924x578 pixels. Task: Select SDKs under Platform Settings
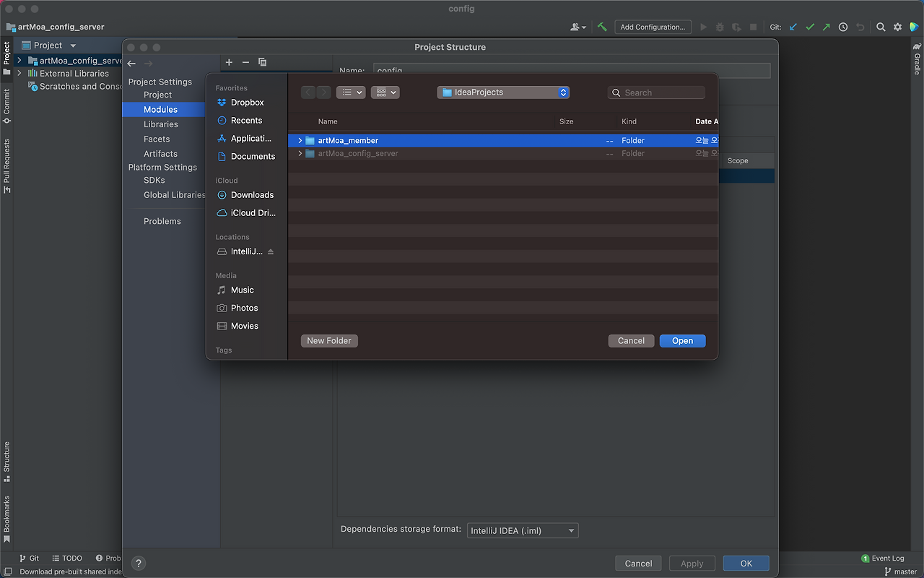tap(154, 181)
